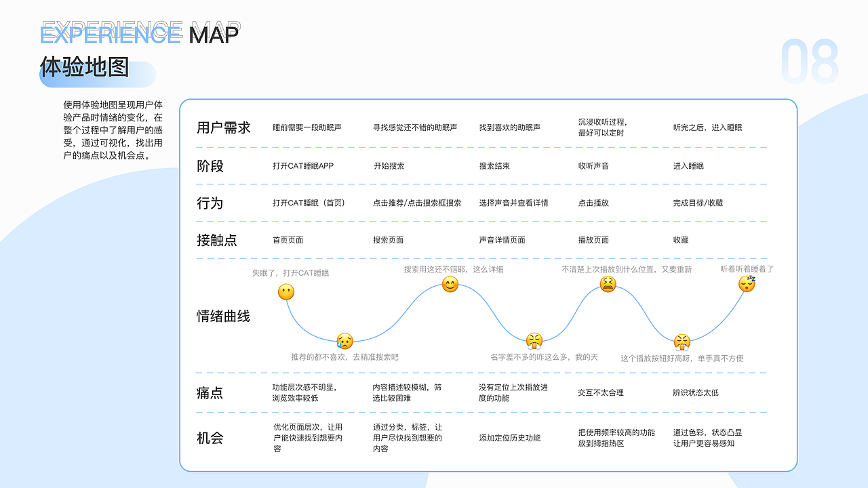Click the caption '名字差不多的咋这么多，我的天'
Image resolution: width=868 pixels, height=488 pixels.
[x=545, y=357]
